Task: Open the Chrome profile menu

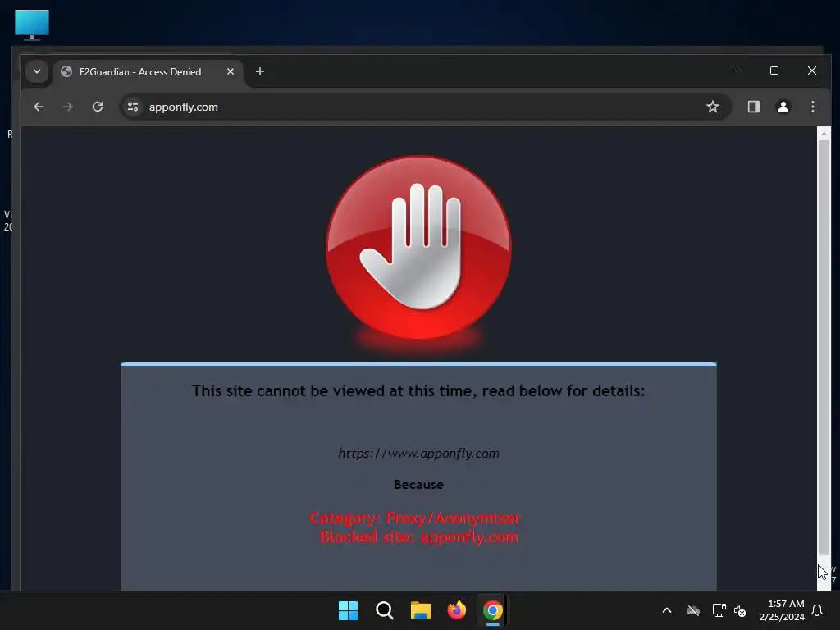Action: pos(783,107)
